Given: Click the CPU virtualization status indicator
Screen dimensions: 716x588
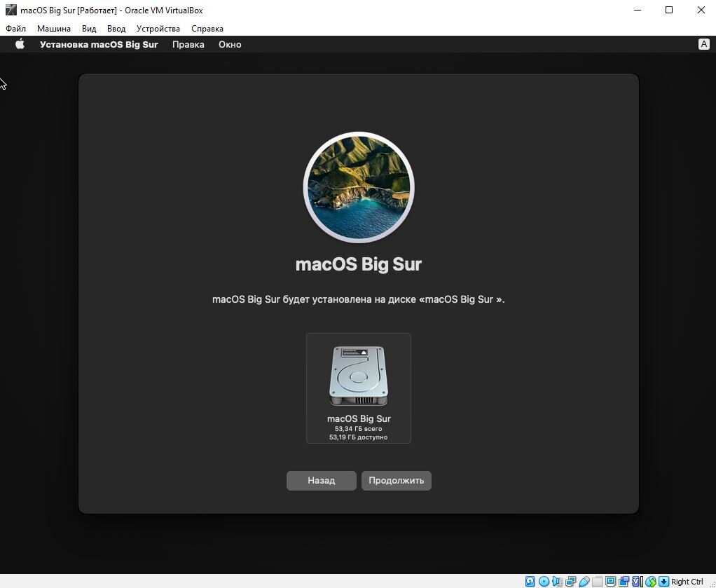Looking at the screenshot, I should [638, 582].
